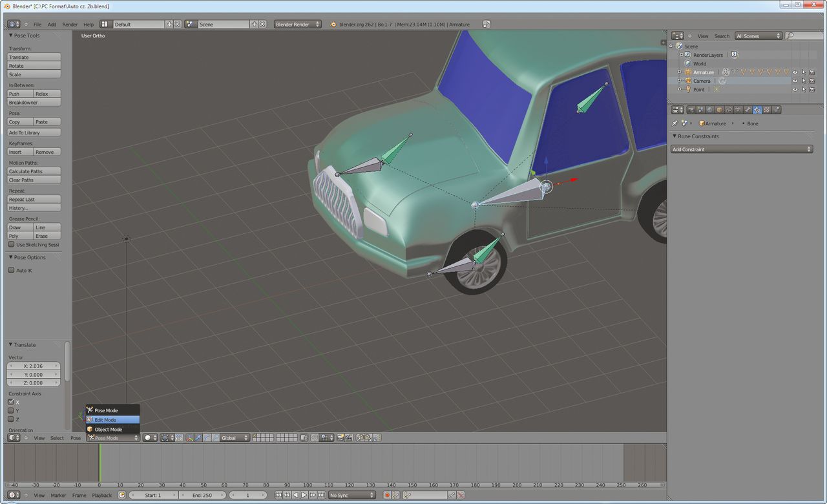Toggle the automatic keyframe record button
This screenshot has width=827, height=504.
tap(387, 495)
